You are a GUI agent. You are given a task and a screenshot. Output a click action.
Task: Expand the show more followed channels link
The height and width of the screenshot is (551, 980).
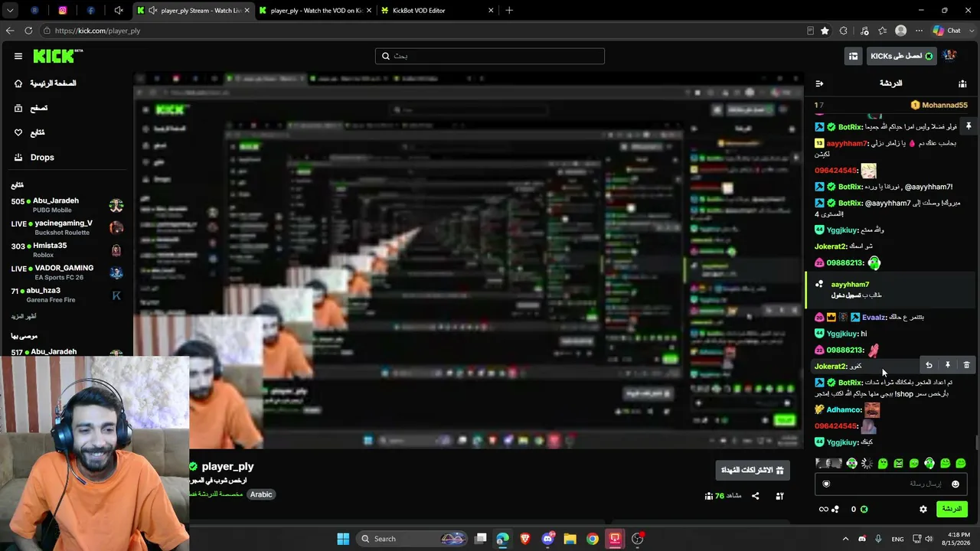pyautogui.click(x=24, y=316)
